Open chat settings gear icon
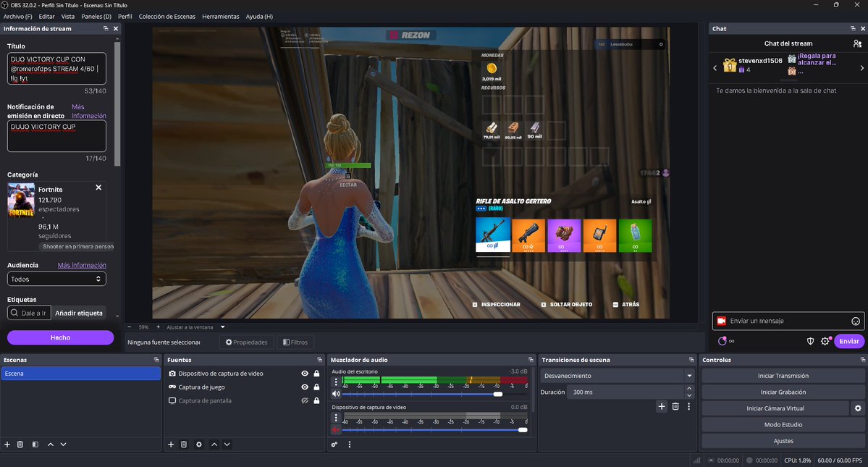868x467 pixels. [825, 342]
